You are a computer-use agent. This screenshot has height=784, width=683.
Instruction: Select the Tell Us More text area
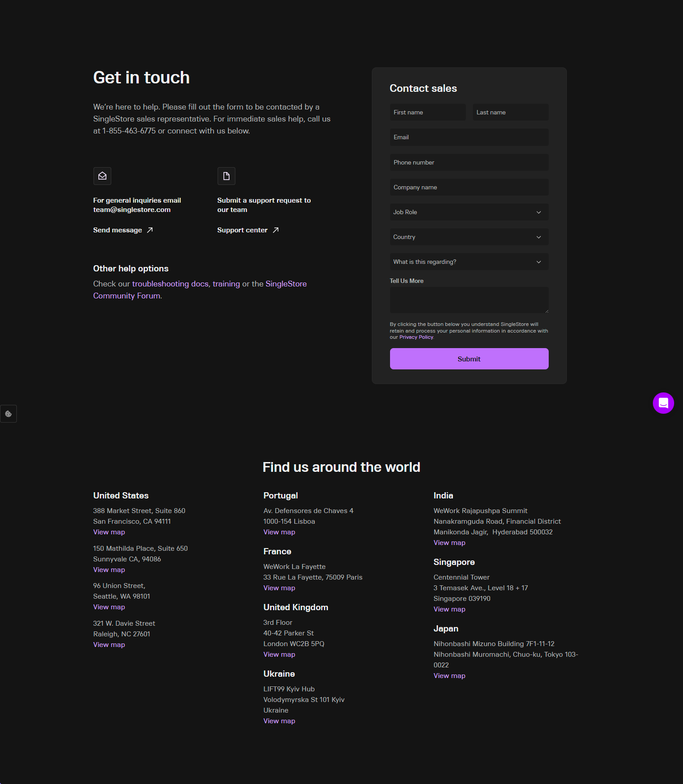469,300
